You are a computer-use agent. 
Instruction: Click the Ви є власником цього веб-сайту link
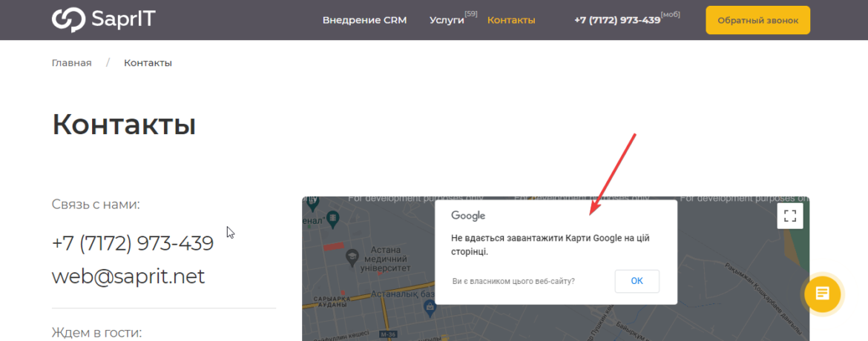[513, 282]
